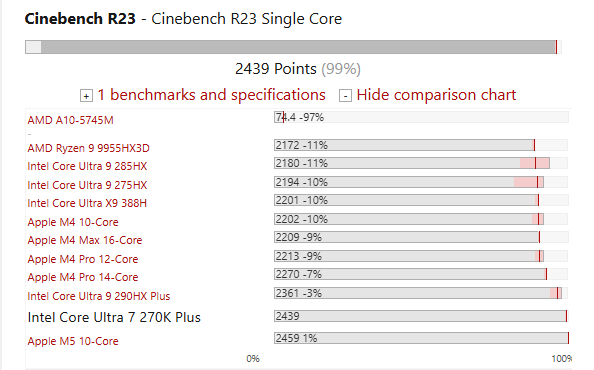Open Apple M4 10-Core link
The width and height of the screenshot is (594, 370).
[73, 222]
